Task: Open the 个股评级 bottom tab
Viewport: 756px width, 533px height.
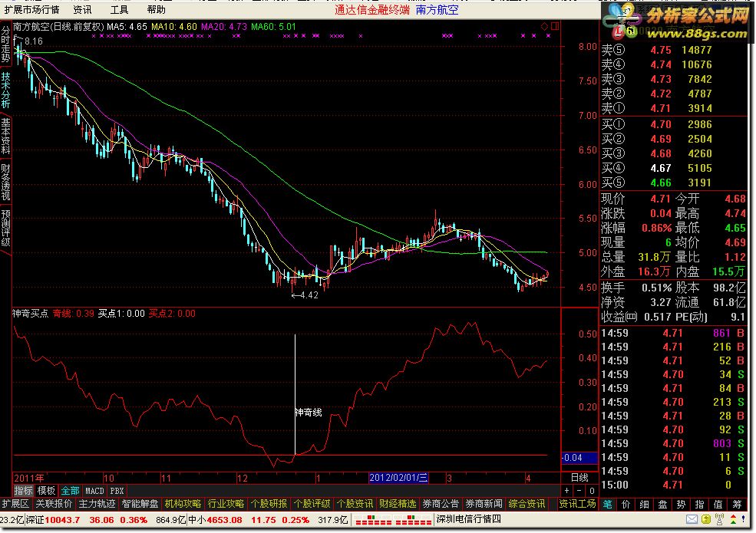Action: click(x=312, y=504)
